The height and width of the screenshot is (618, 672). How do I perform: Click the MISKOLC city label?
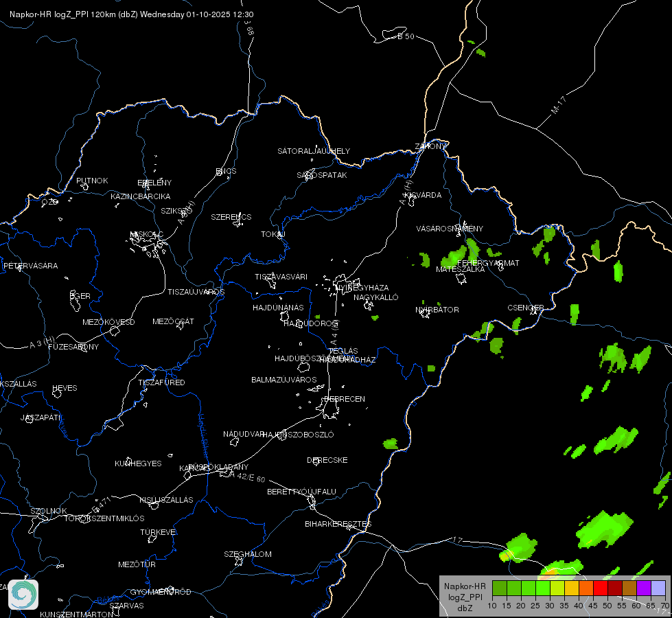coord(147,234)
